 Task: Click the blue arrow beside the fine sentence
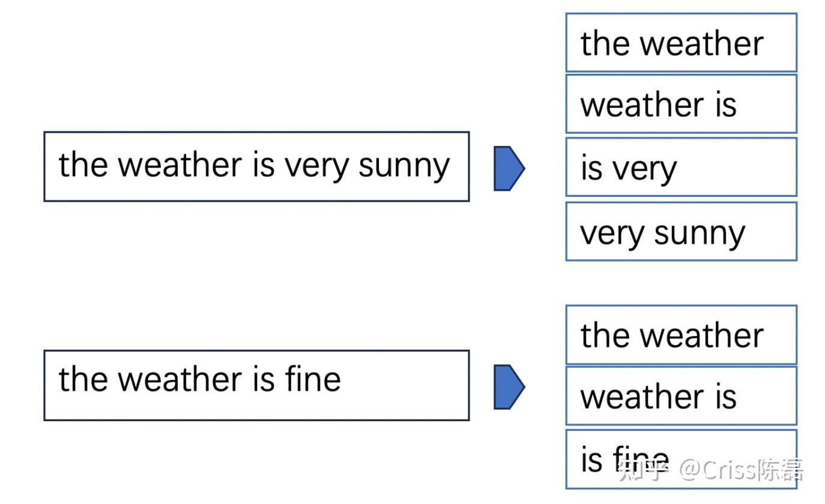509,387
